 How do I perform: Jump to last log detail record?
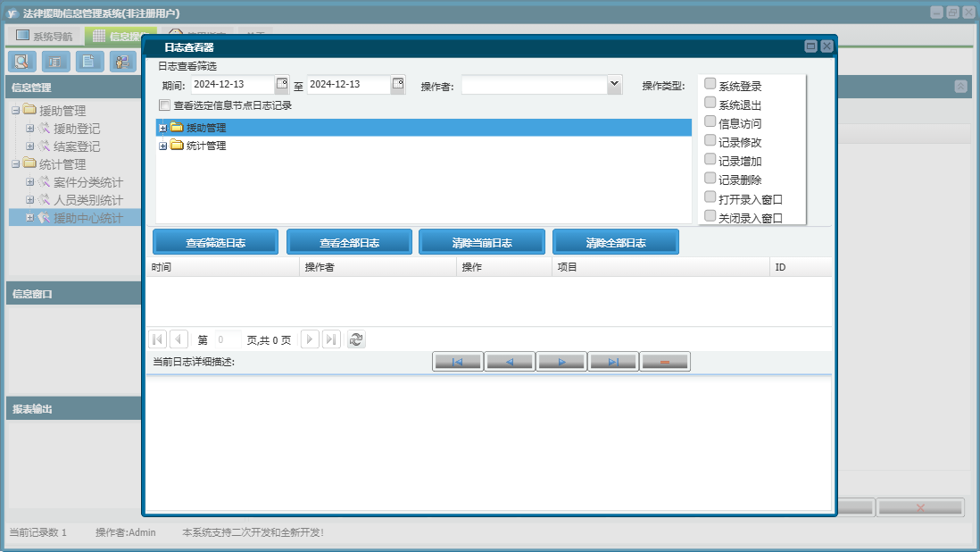coord(613,362)
